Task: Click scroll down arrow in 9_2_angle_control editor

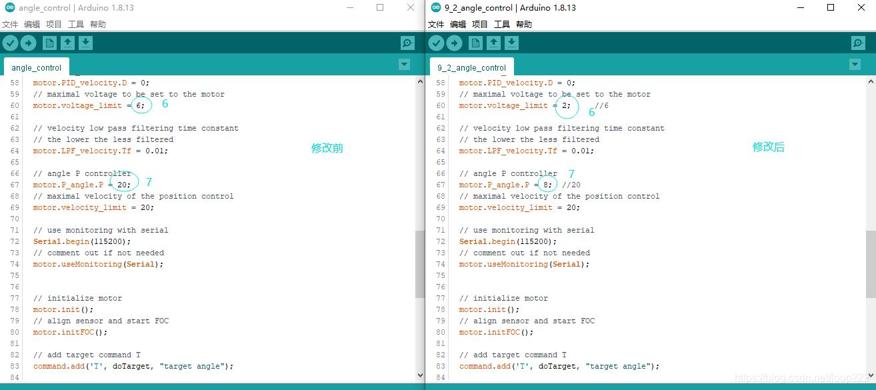Action: point(871,375)
